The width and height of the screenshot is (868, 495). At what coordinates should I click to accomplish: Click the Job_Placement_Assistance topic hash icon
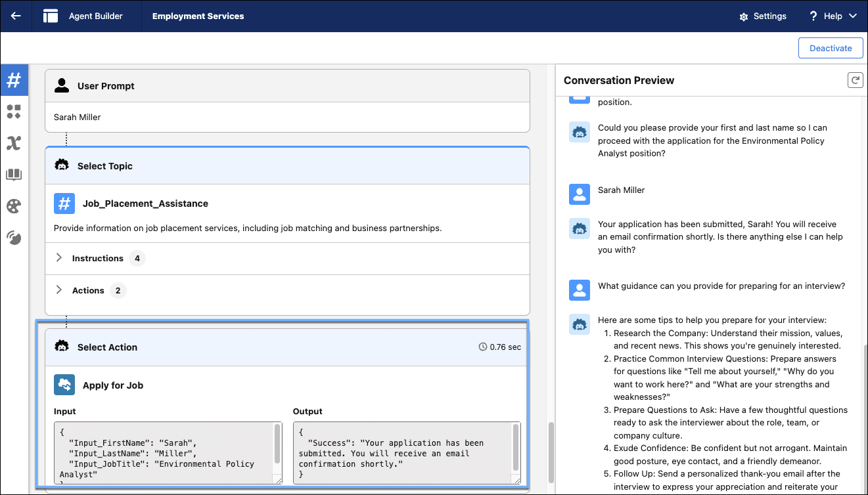pyautogui.click(x=64, y=204)
